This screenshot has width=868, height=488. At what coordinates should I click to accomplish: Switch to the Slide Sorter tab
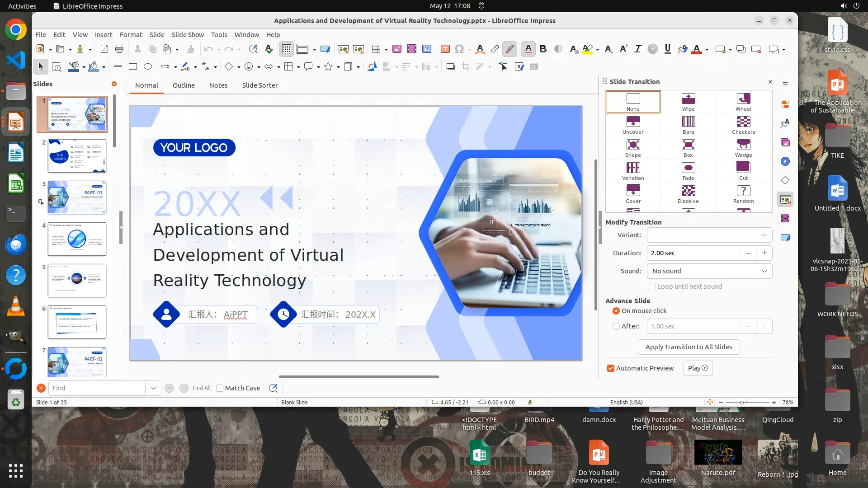tap(259, 85)
